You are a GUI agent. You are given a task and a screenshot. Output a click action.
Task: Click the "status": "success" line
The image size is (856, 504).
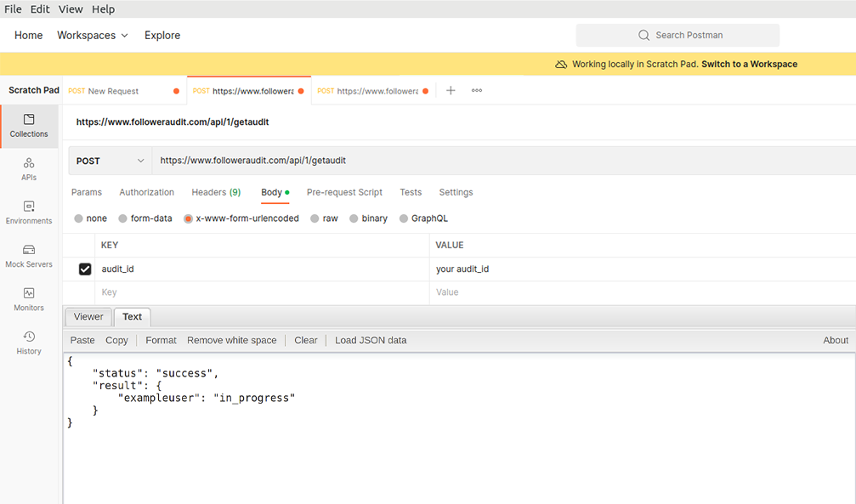tap(155, 373)
